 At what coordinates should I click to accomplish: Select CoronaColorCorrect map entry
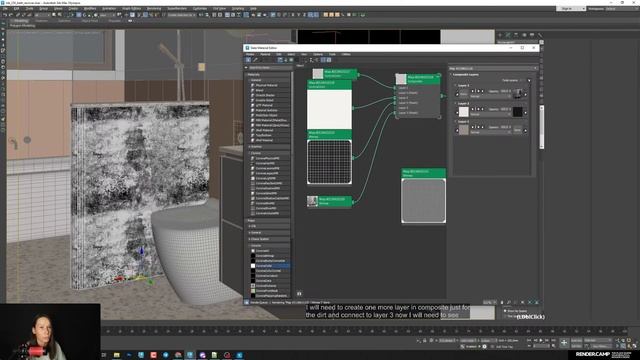(x=270, y=271)
